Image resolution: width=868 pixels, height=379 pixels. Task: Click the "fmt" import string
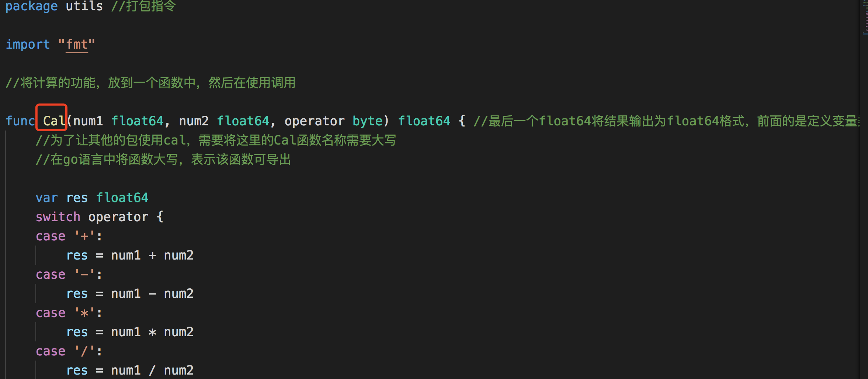77,45
